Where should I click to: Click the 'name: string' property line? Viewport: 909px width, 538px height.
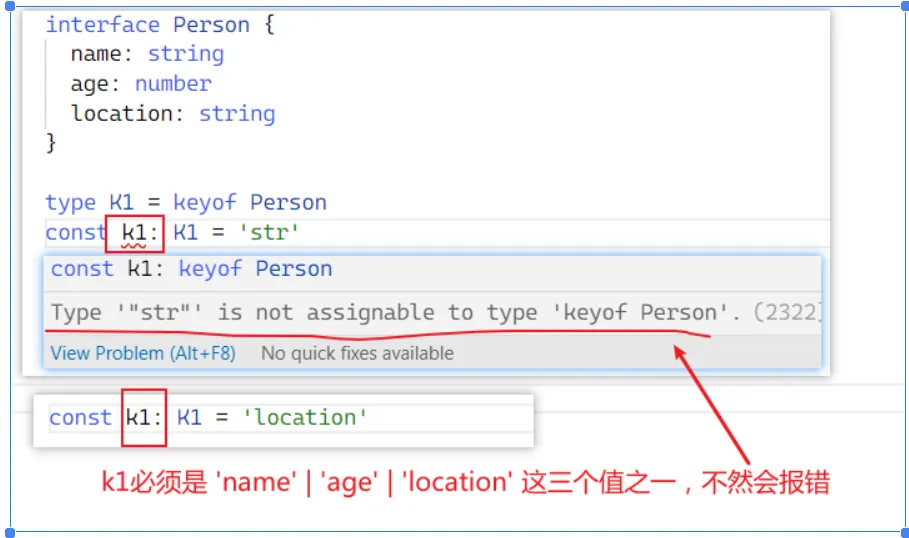147,54
